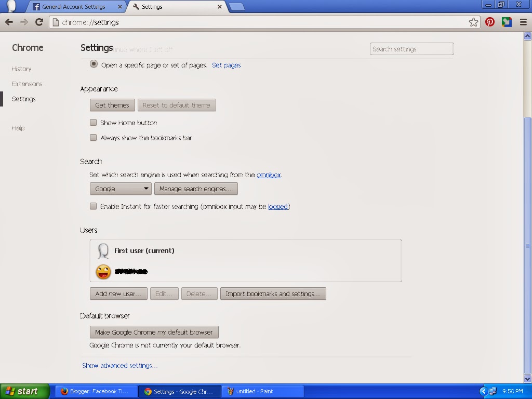Viewport: 532px width, 399px height.
Task: Click the scrollbar up arrow
Action: (527, 36)
